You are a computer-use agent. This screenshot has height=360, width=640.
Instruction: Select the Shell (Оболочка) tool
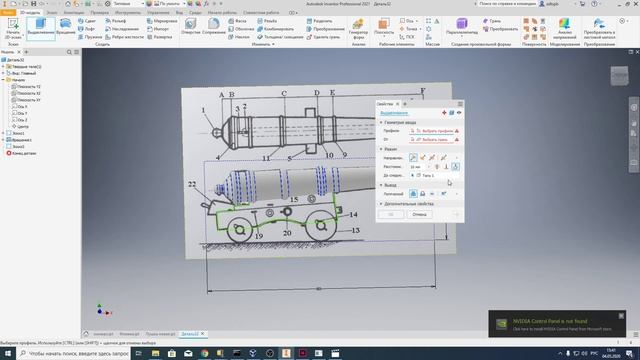click(241, 29)
